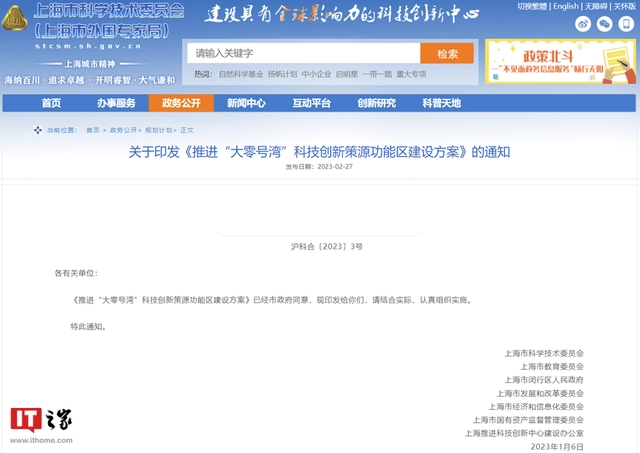640x453 pixels.
Task: Click 规划计划 in the breadcrumb
Action: click(x=159, y=130)
